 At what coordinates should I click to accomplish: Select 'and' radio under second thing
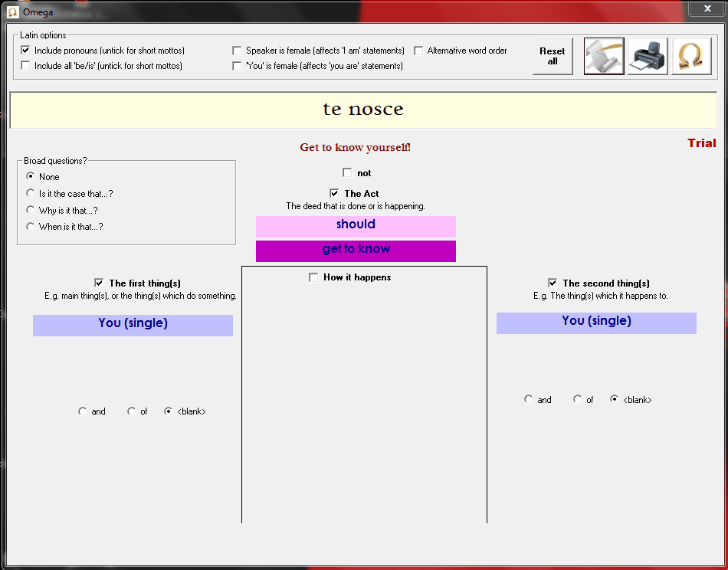[528, 399]
